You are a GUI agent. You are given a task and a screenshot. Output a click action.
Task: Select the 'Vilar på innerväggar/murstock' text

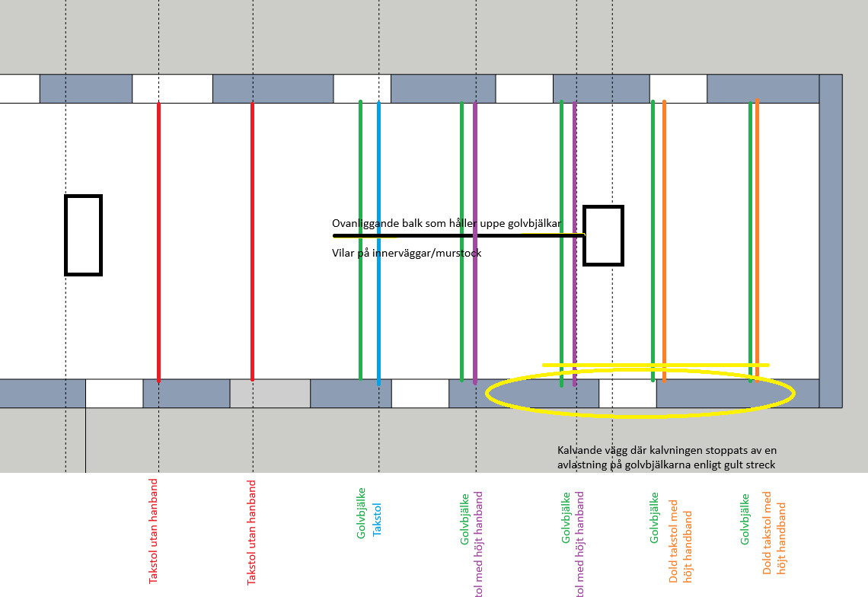(406, 253)
